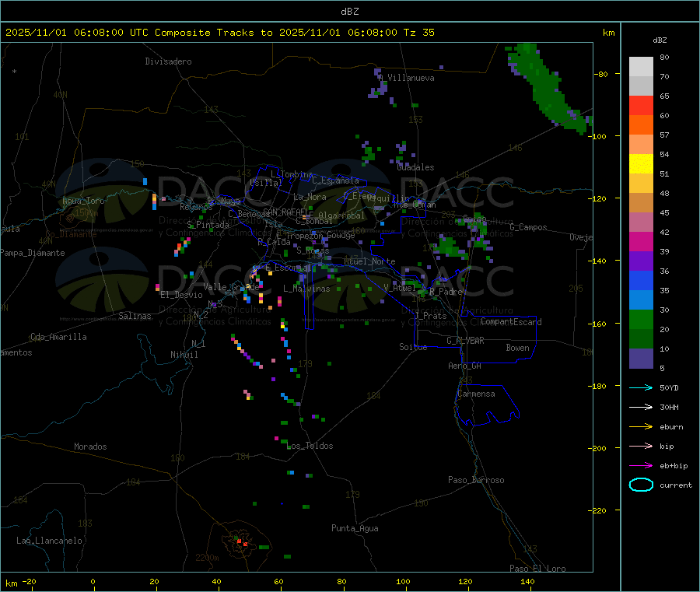This screenshot has height=592, width=700.
Task: Click the Salinas place label
Action: pyautogui.click(x=135, y=316)
